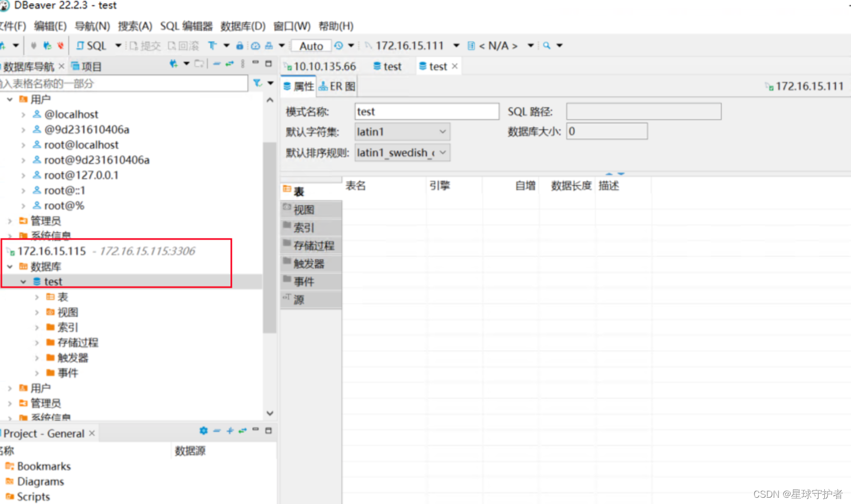Open the 默认字符集 latin1 dropdown
851x504 pixels.
click(x=443, y=131)
